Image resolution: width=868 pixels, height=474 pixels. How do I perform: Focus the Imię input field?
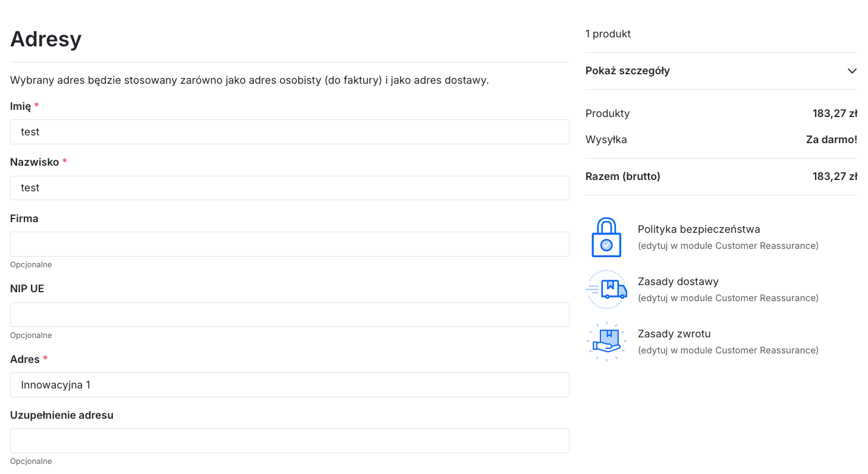290,132
